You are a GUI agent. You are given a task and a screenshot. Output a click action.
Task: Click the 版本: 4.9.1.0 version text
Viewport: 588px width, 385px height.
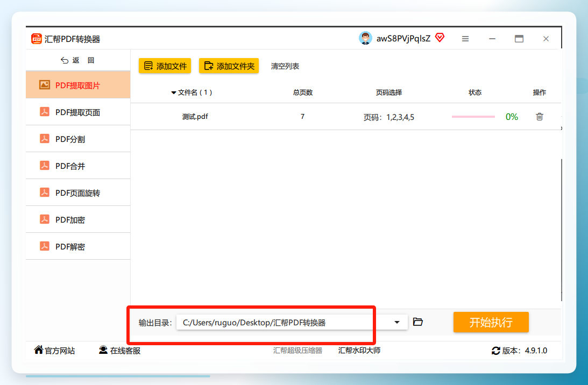(525, 351)
